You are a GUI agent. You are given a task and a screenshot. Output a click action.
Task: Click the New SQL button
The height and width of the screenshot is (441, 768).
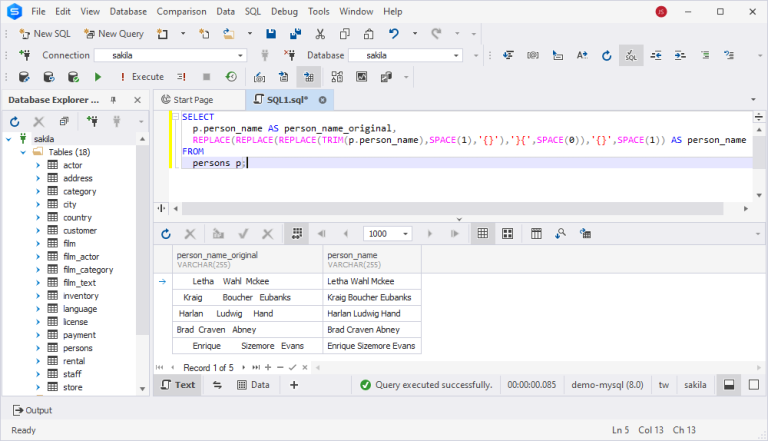[44, 33]
